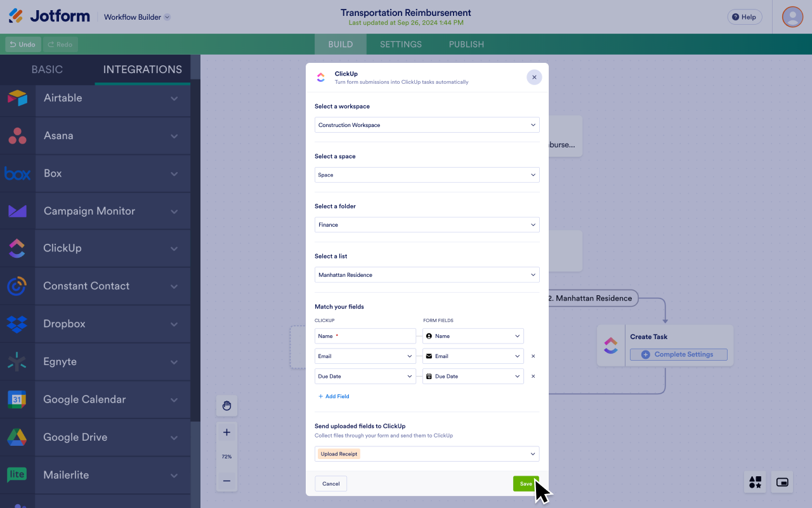Open the form field Name dropdown

coord(473,336)
